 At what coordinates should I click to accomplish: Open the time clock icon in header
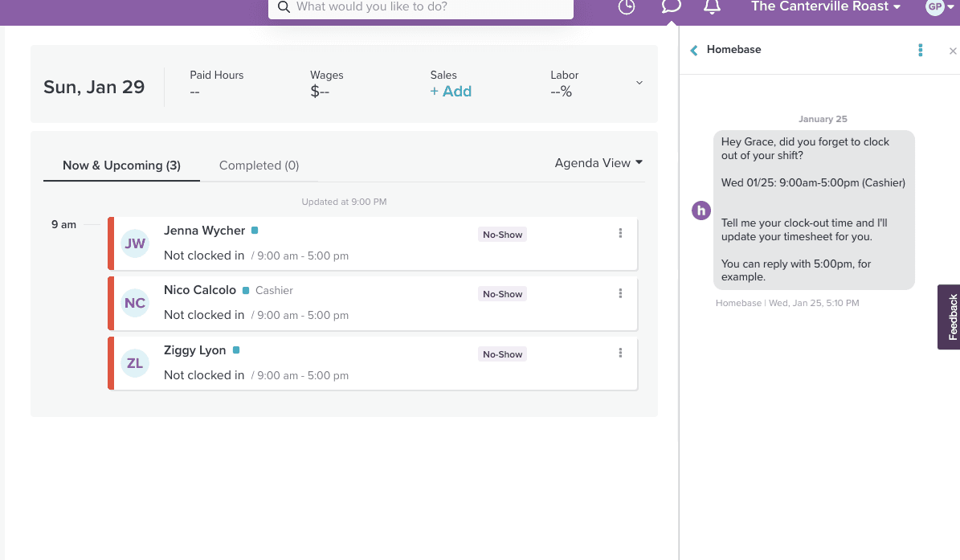[x=627, y=6]
